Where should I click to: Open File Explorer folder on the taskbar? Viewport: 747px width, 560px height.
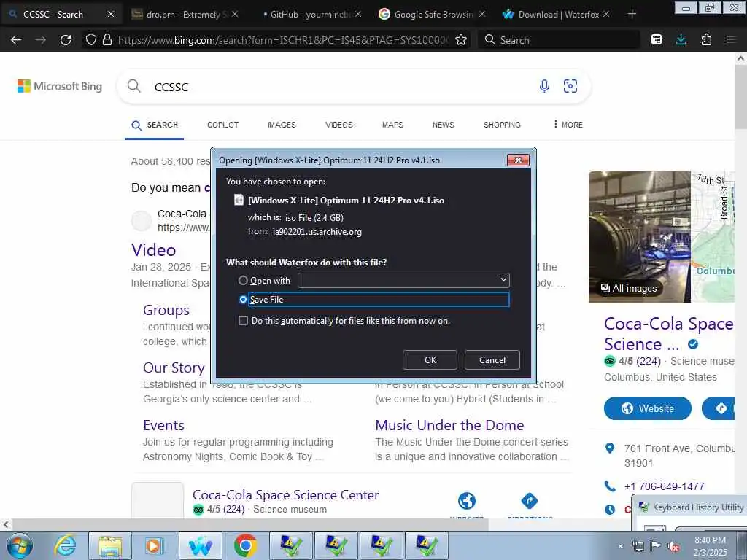pos(111,545)
